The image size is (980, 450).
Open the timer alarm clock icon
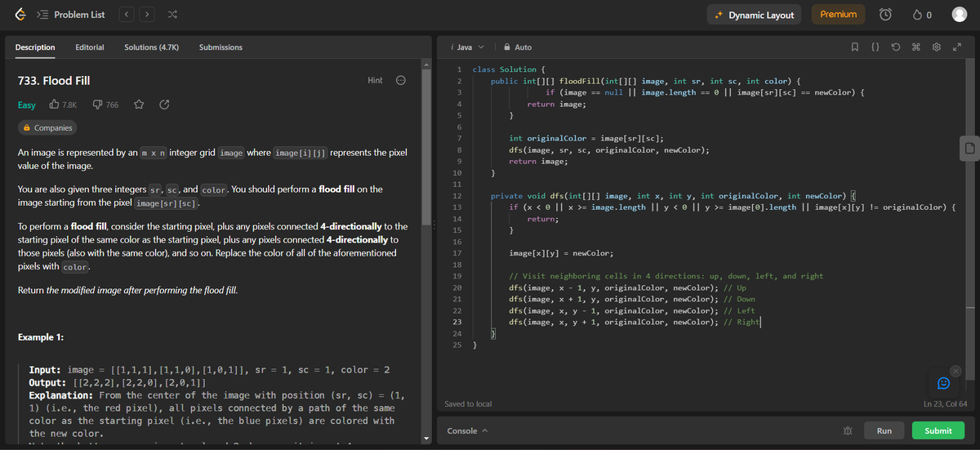(885, 15)
